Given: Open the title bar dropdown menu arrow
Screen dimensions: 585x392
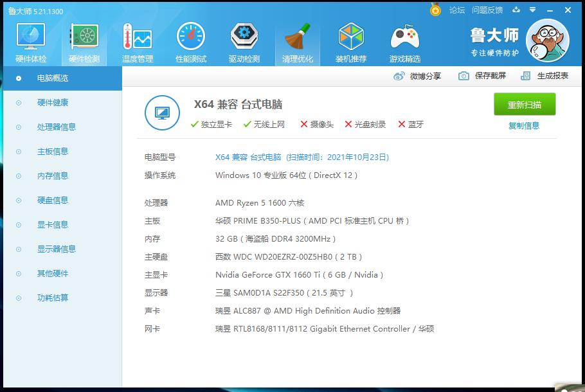Looking at the screenshot, I should [533, 10].
